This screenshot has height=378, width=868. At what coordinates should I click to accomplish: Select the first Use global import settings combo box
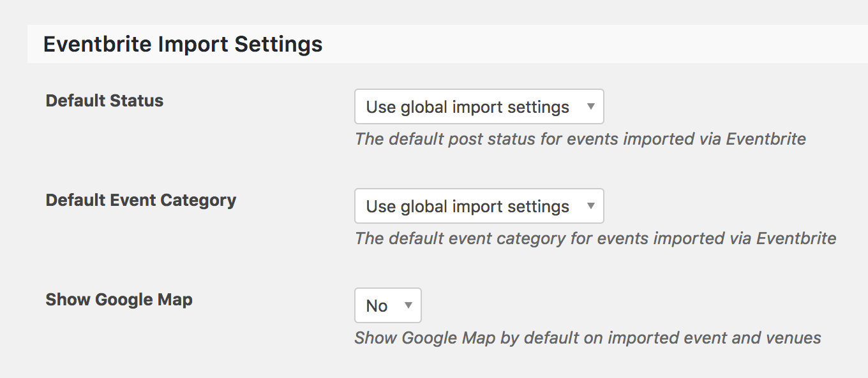point(479,106)
